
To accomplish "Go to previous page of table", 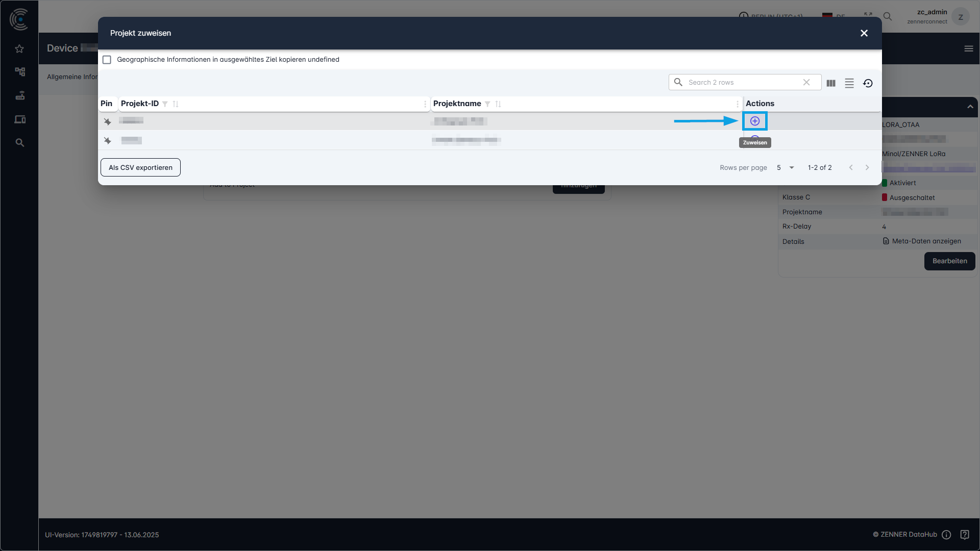I will [x=851, y=167].
